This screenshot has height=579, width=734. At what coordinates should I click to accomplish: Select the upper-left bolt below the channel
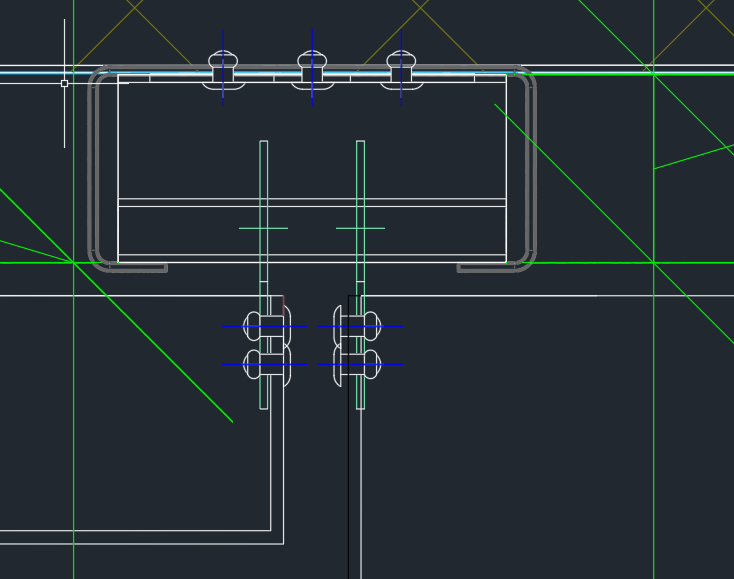click(x=265, y=326)
